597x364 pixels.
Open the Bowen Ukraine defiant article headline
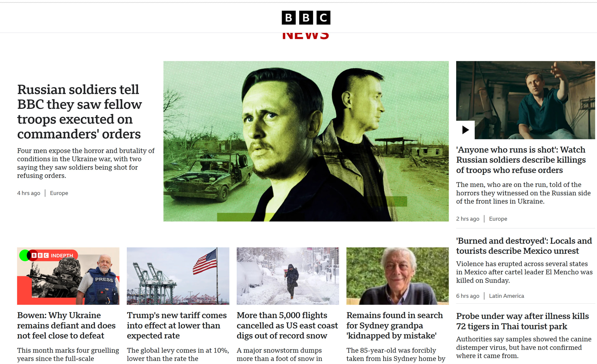click(x=66, y=325)
